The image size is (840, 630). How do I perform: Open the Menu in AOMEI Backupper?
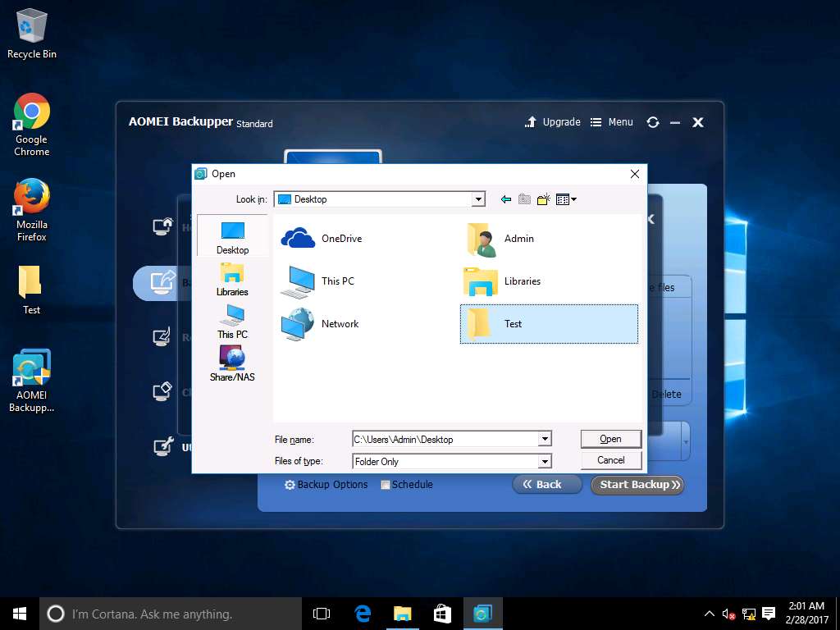[611, 122]
